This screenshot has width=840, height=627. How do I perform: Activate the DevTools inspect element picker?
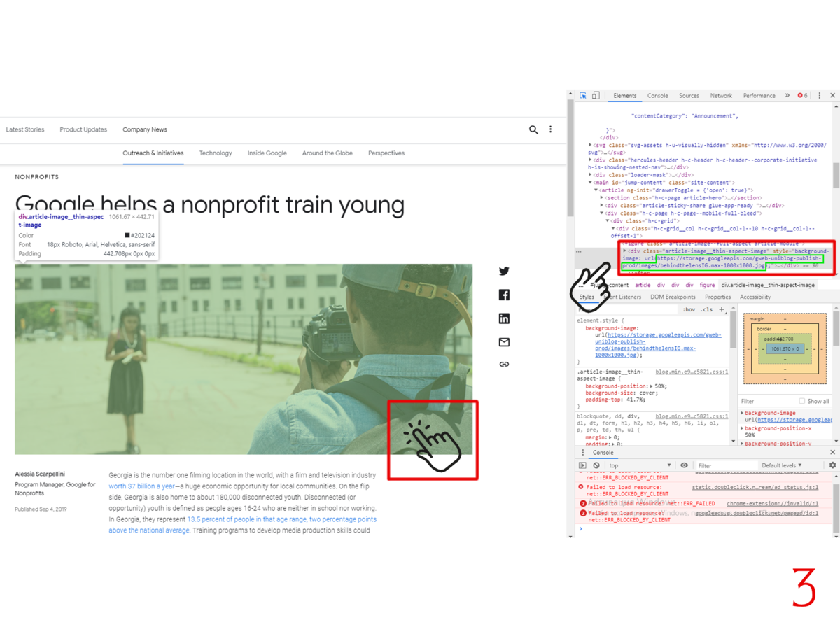[x=582, y=96]
